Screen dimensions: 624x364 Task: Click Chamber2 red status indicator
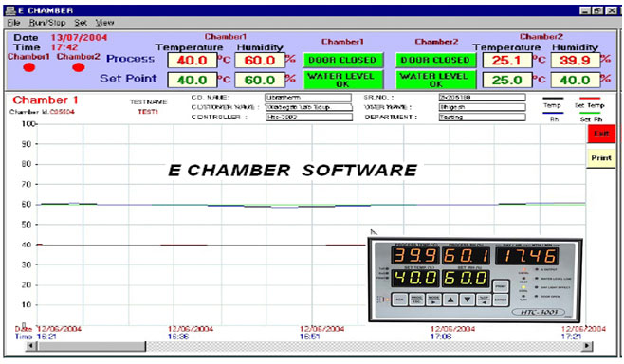click(x=79, y=67)
